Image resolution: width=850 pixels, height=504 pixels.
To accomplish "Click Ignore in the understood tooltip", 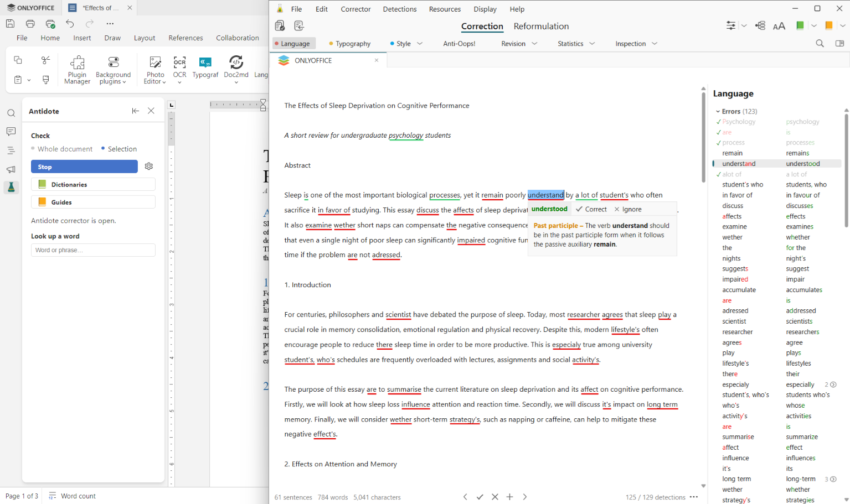I will [x=628, y=209].
